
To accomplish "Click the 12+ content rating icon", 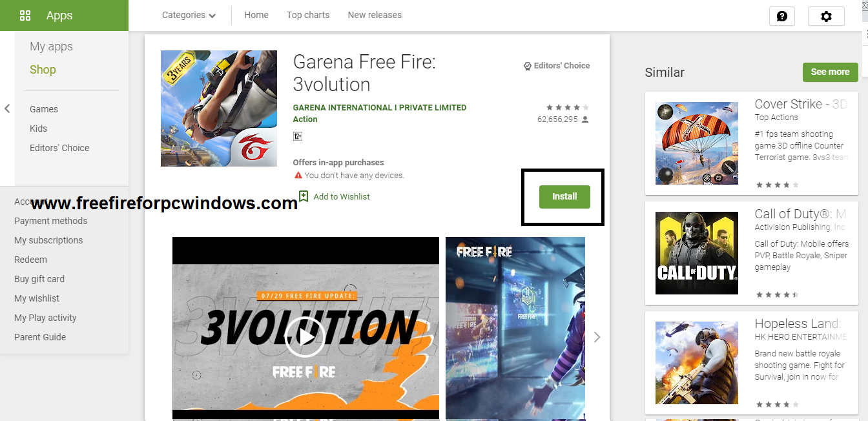I will pos(298,136).
